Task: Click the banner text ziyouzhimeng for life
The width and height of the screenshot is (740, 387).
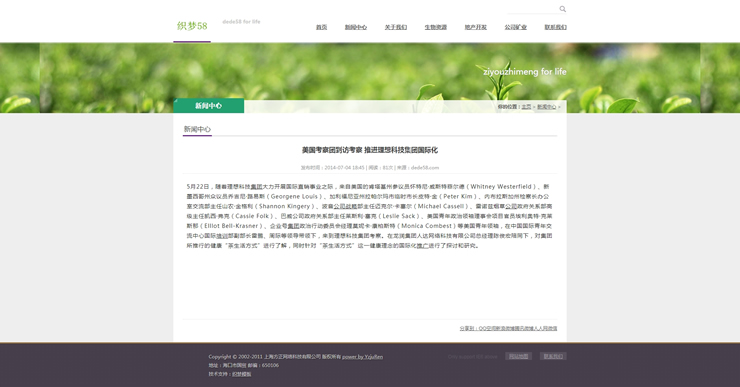Action: point(525,72)
